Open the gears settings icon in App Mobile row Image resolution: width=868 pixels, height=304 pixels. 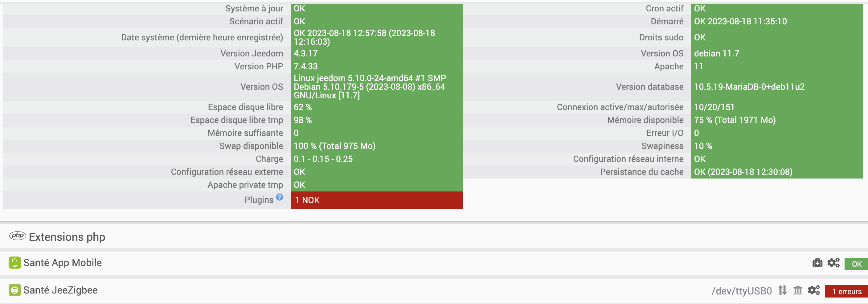pos(833,263)
